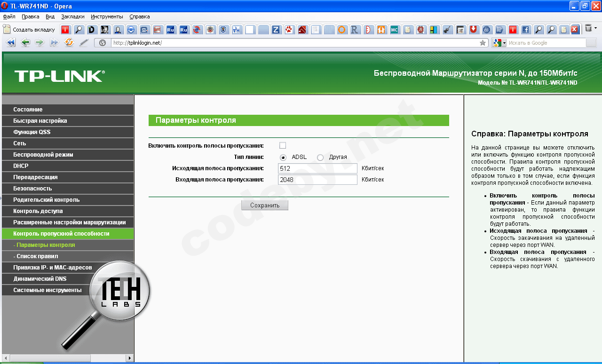Click the Rewind navigation double-arrow icon
602x364 pixels.
(x=11, y=43)
